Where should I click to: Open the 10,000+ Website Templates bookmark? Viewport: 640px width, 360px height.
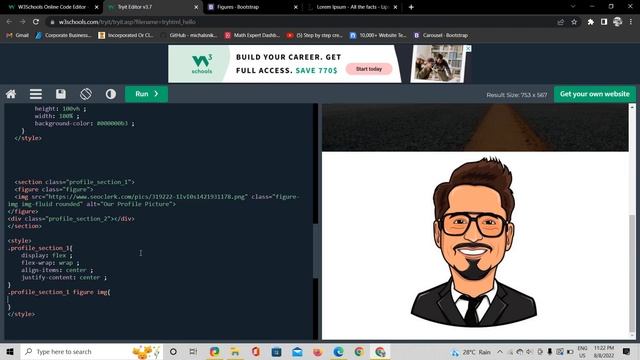click(378, 36)
